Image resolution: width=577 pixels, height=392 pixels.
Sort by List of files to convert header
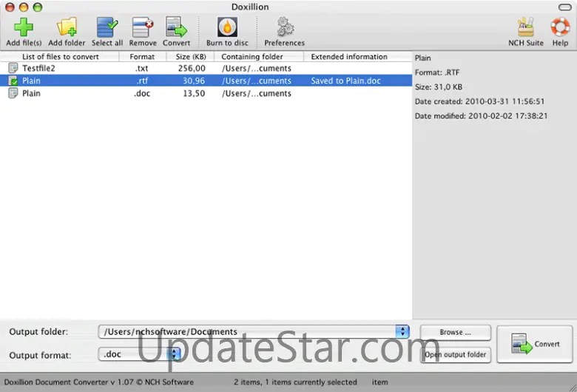point(61,57)
